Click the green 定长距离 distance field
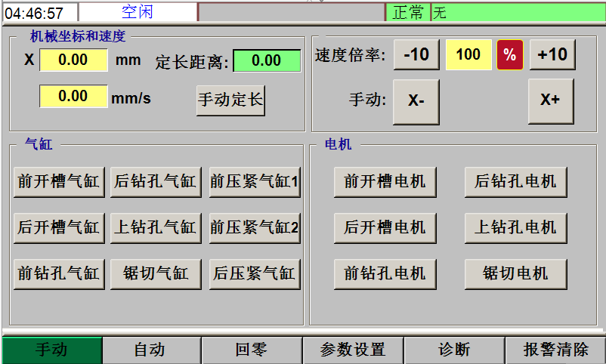The image size is (606, 364). point(266,60)
